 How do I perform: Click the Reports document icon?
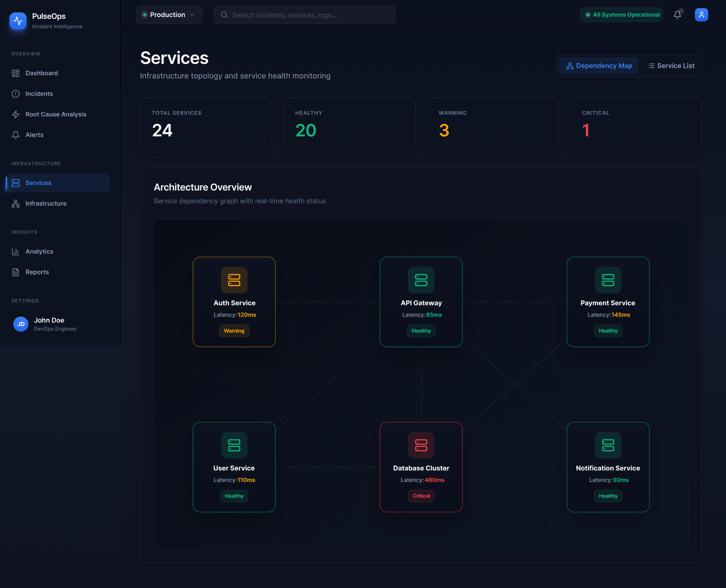(x=16, y=272)
